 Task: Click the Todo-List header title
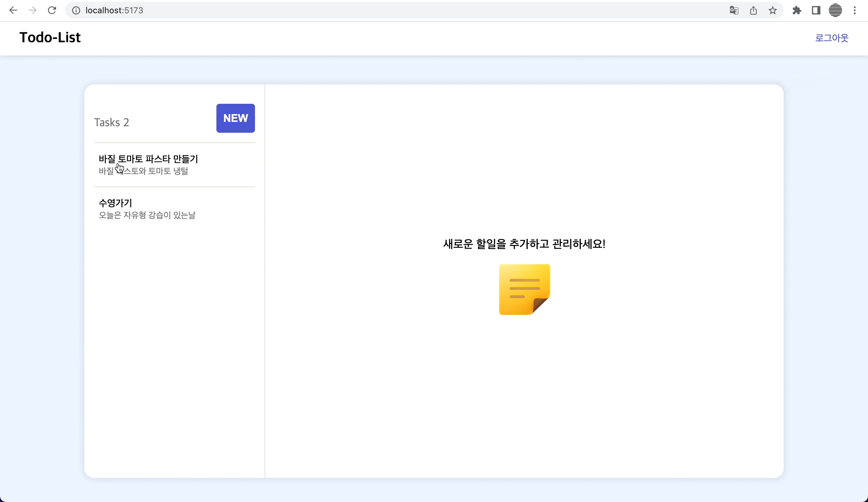[50, 38]
